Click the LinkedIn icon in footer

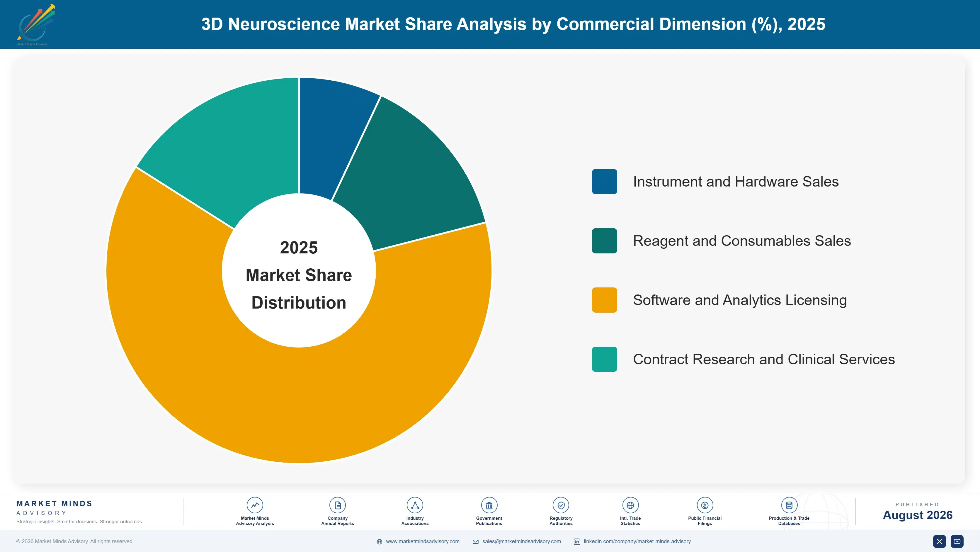click(577, 542)
